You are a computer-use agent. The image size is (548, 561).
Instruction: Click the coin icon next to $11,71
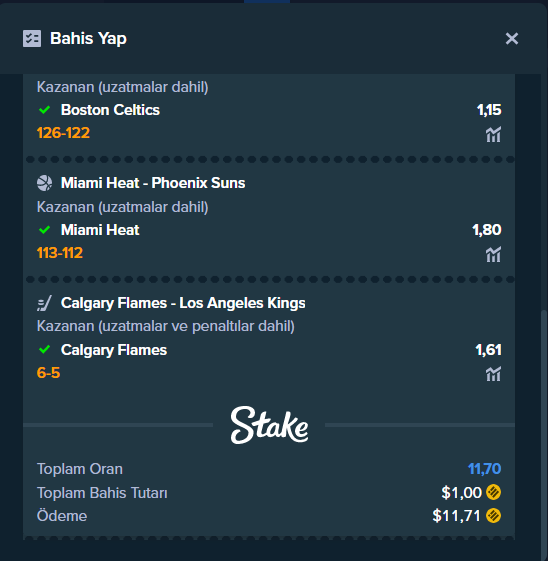(493, 516)
